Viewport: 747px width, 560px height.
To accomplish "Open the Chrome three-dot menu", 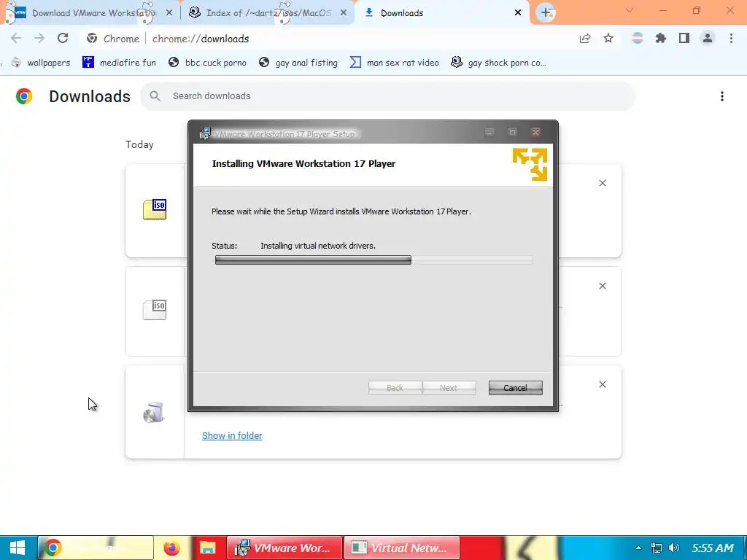I will [x=731, y=39].
